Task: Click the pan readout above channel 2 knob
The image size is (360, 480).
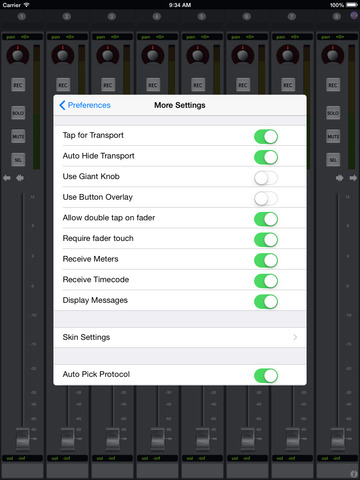Action: pos(67,37)
